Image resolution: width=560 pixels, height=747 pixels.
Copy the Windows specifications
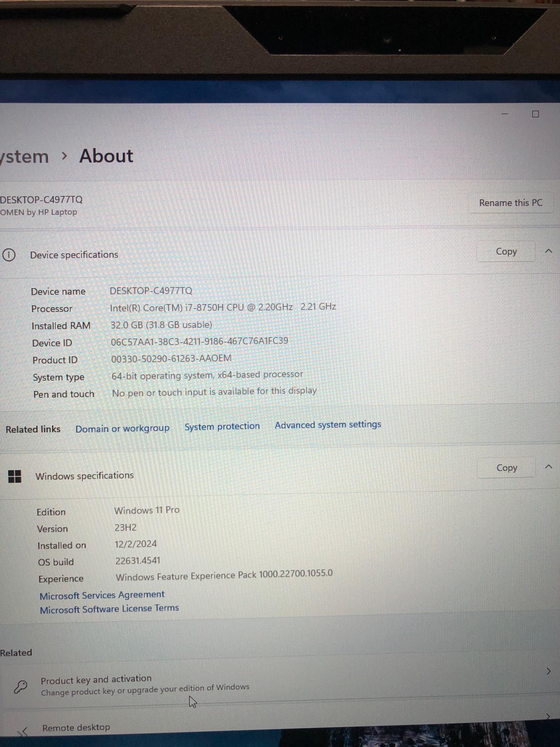click(507, 468)
